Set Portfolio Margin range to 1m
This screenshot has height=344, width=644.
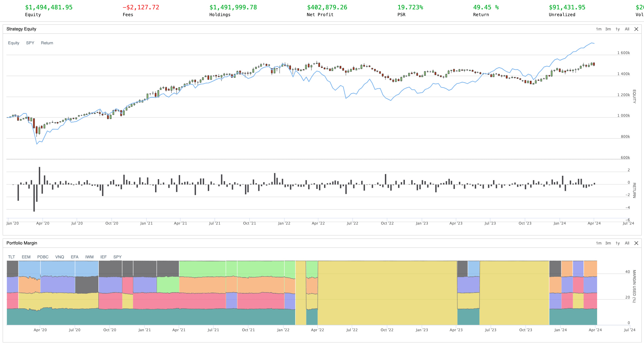tap(599, 243)
